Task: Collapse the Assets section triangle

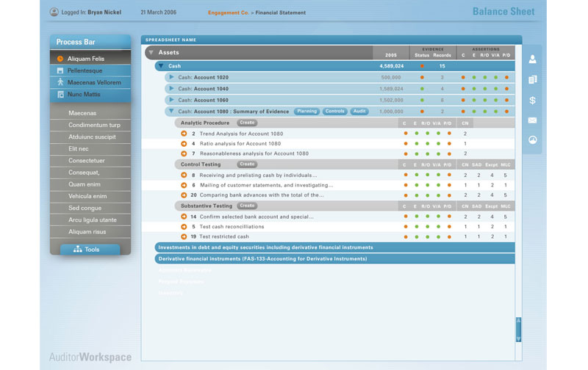Action: (x=151, y=53)
